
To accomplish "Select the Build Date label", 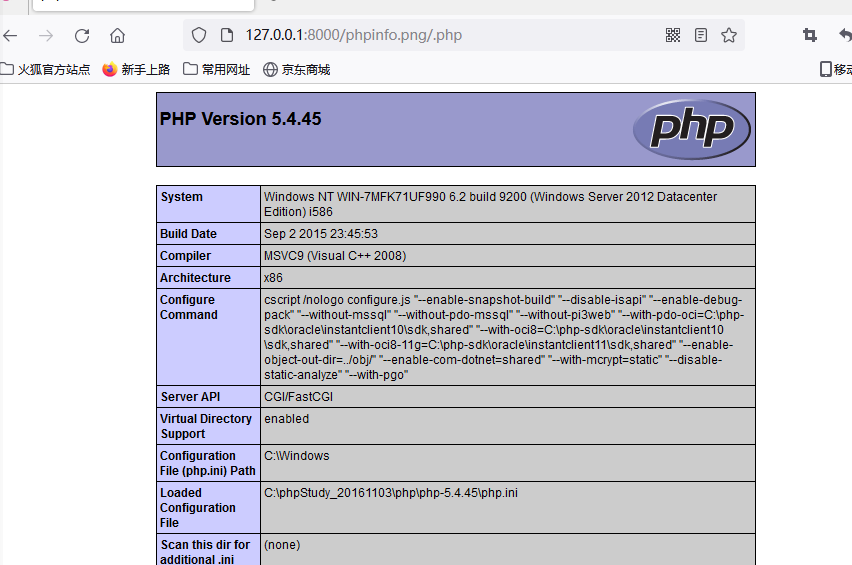I will pos(188,234).
